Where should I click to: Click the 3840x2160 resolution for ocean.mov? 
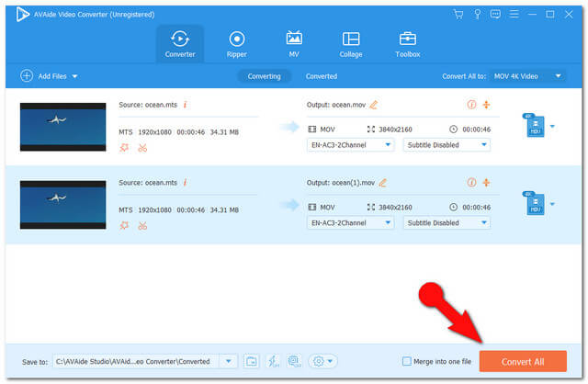click(395, 130)
